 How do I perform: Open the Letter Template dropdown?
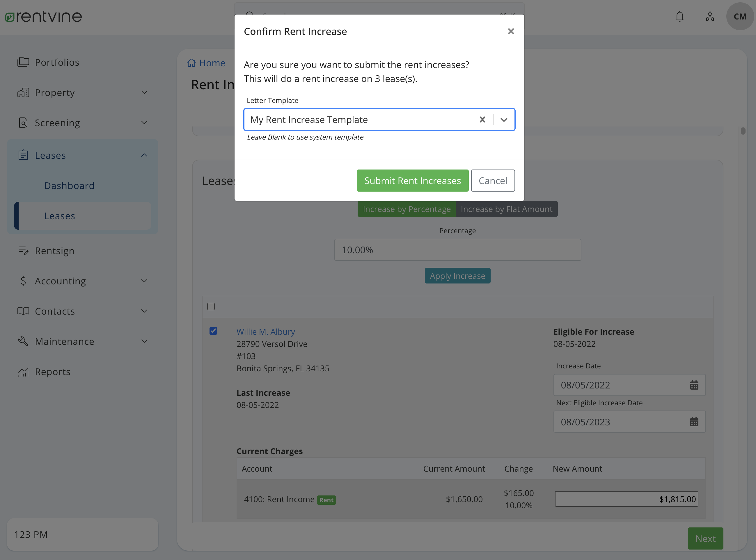pos(504,119)
